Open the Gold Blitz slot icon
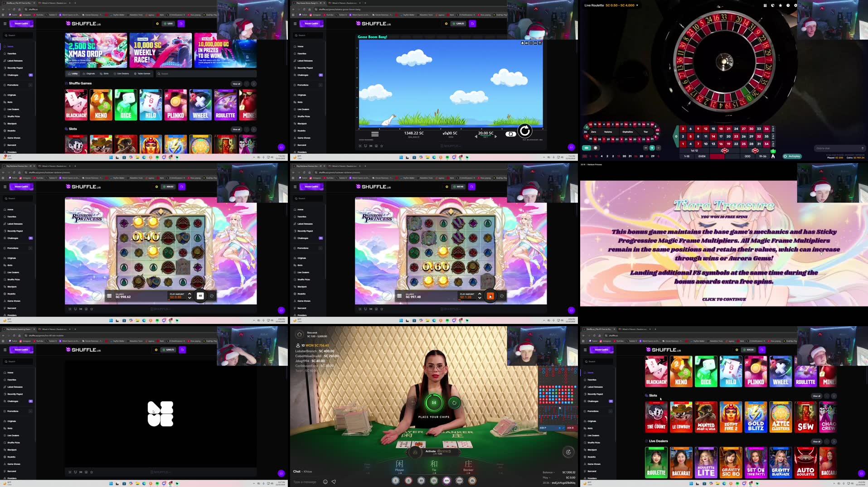This screenshot has width=868, height=487. click(756, 417)
